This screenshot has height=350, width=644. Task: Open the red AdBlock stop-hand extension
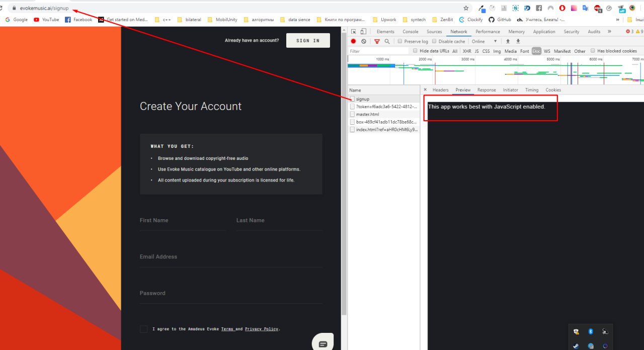(562, 8)
